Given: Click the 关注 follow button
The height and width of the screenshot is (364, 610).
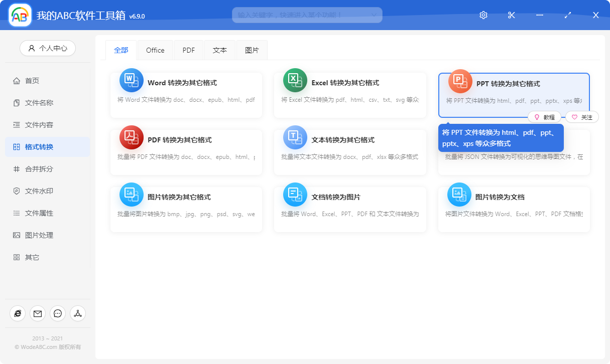Looking at the screenshot, I should pyautogui.click(x=582, y=117).
